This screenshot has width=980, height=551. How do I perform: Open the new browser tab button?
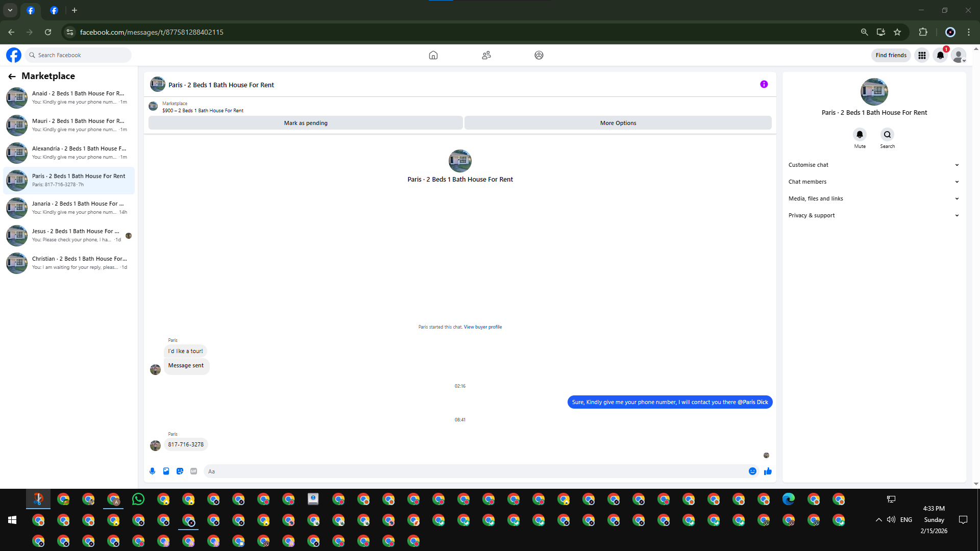pos(75,10)
